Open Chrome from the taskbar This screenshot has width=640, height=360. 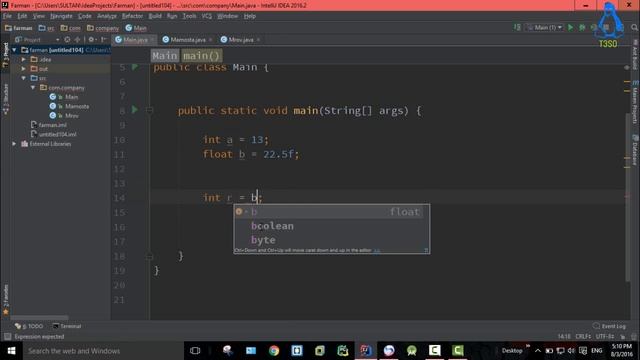[x=274, y=351]
